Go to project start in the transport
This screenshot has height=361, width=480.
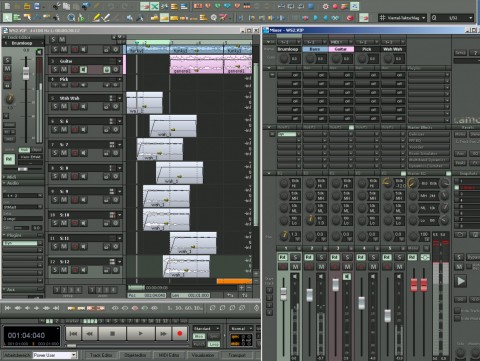coord(73,333)
